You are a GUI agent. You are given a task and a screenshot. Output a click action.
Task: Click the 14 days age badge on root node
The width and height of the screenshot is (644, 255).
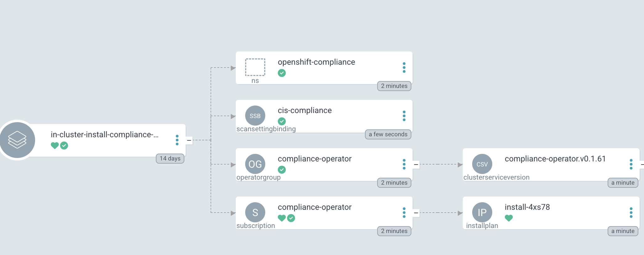click(x=170, y=159)
